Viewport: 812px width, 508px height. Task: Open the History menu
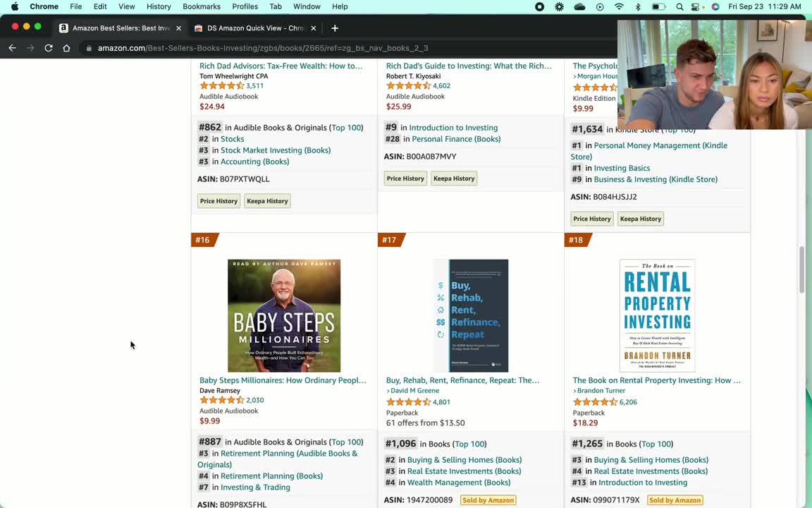click(159, 6)
